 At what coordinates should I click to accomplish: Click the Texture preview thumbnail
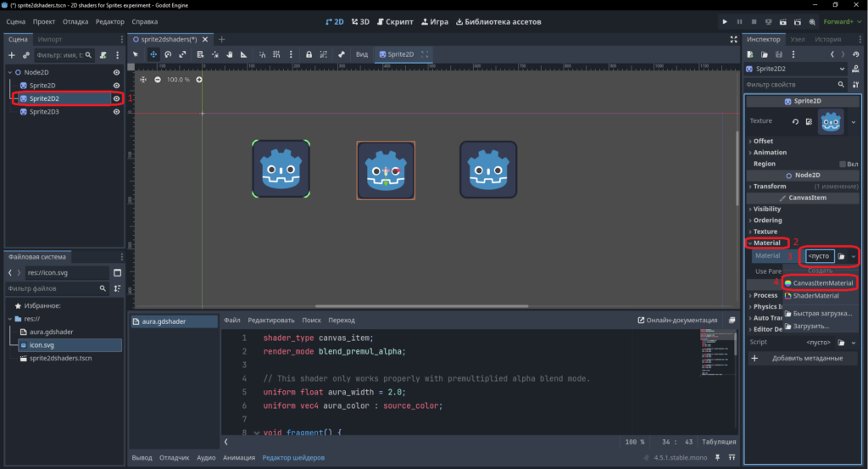pos(831,121)
